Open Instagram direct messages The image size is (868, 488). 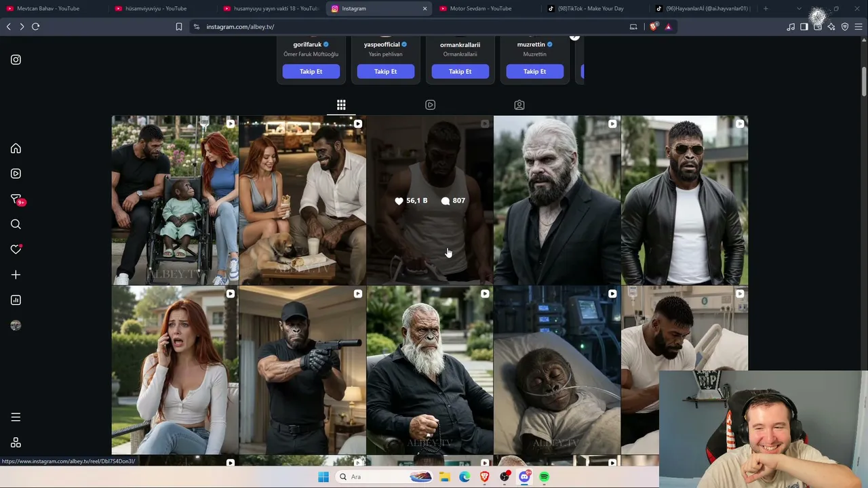click(16, 199)
